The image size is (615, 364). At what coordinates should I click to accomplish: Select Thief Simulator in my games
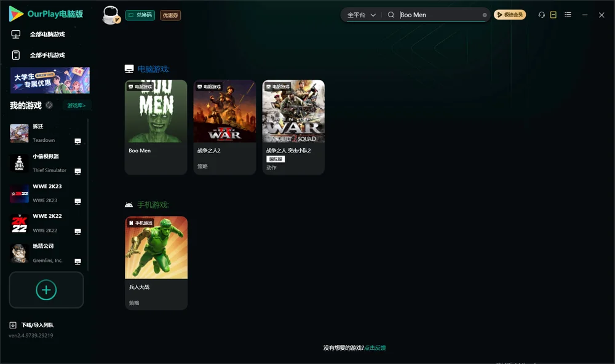coord(46,164)
